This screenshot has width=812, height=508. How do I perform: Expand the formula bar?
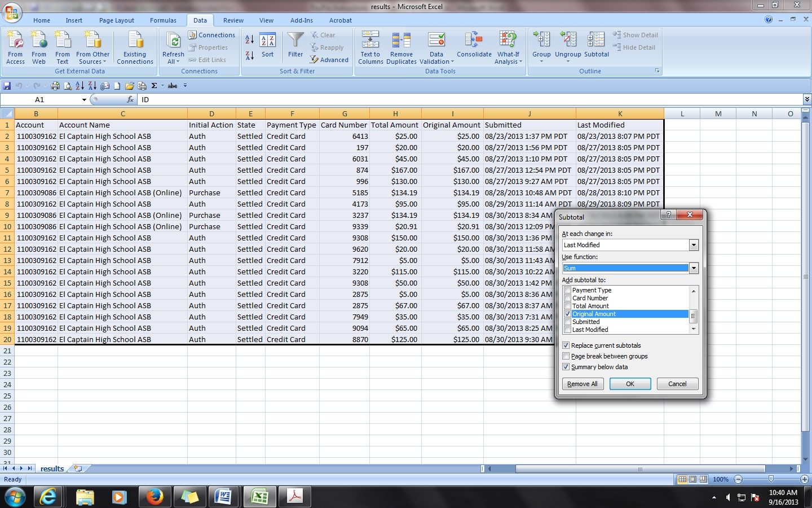807,99
